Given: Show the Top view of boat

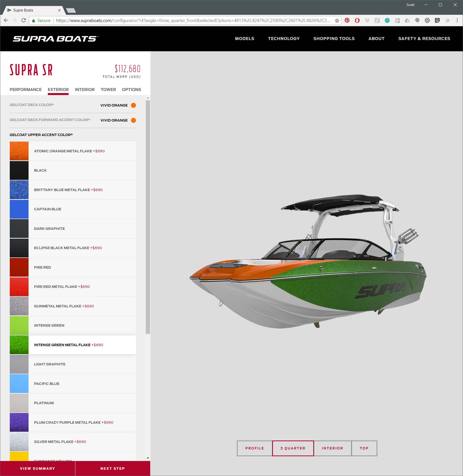Looking at the screenshot, I should click(364, 448).
